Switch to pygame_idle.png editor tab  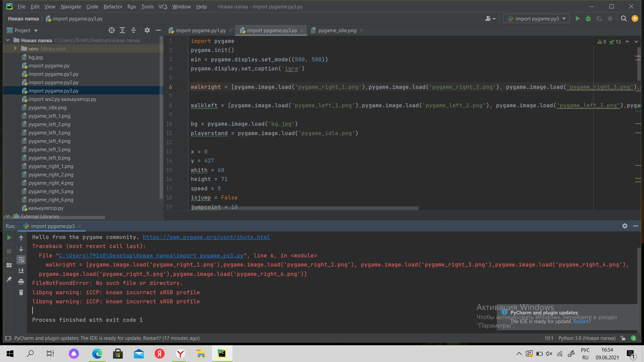[x=337, y=31]
